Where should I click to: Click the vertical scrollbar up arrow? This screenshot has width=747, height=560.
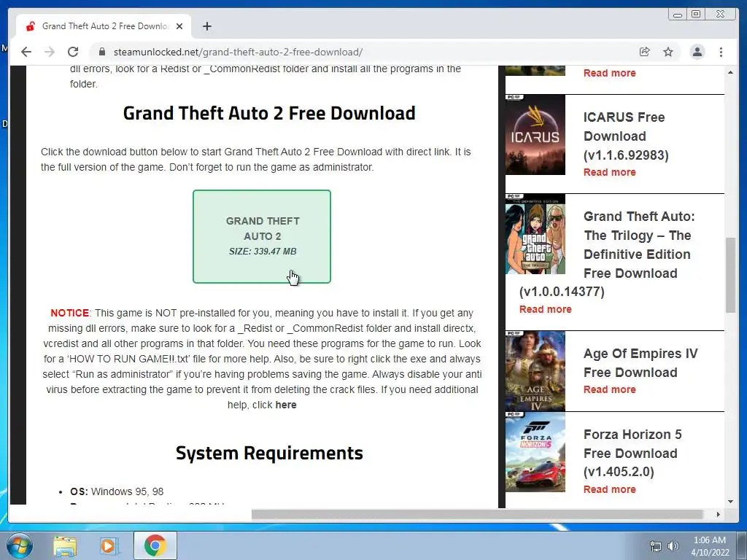pyautogui.click(x=730, y=72)
